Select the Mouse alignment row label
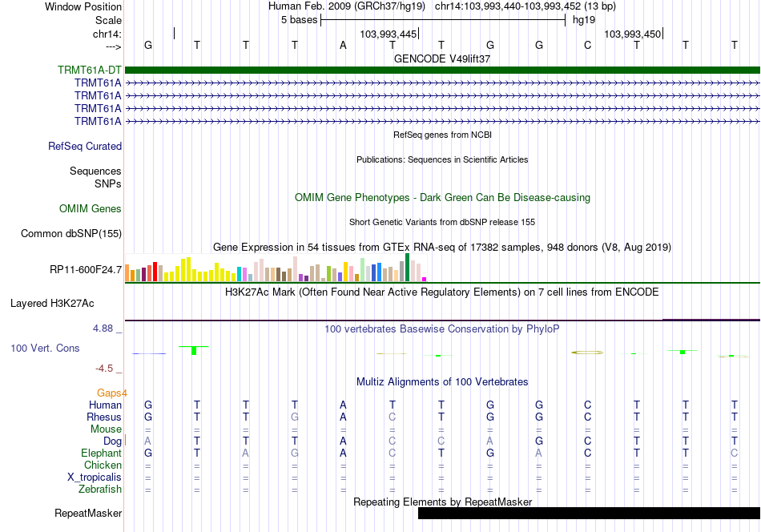This screenshot has height=532, width=761. (106, 429)
